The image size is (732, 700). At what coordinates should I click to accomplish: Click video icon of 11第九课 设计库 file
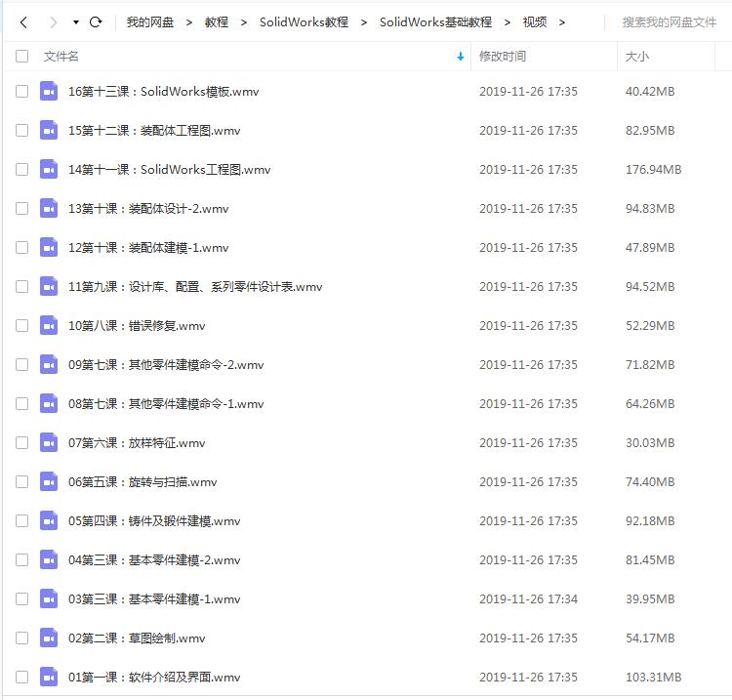click(49, 286)
